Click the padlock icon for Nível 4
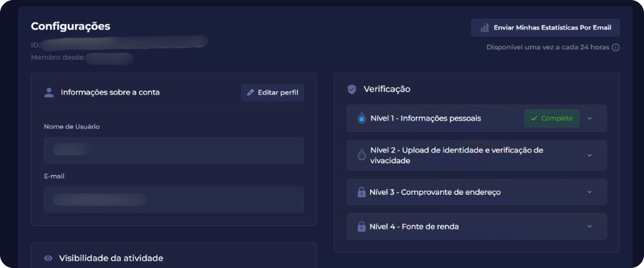Viewport: 644px width, 268px height. [x=362, y=226]
